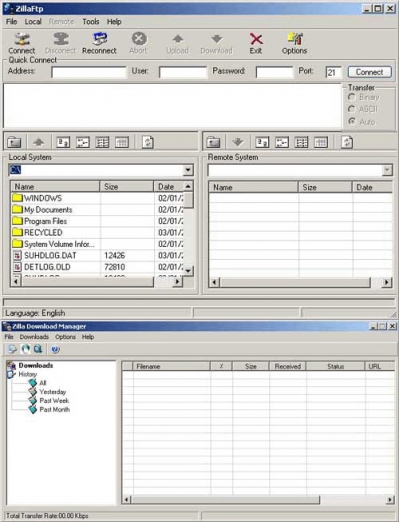Click the Reconnect toolbar icon

100,39
